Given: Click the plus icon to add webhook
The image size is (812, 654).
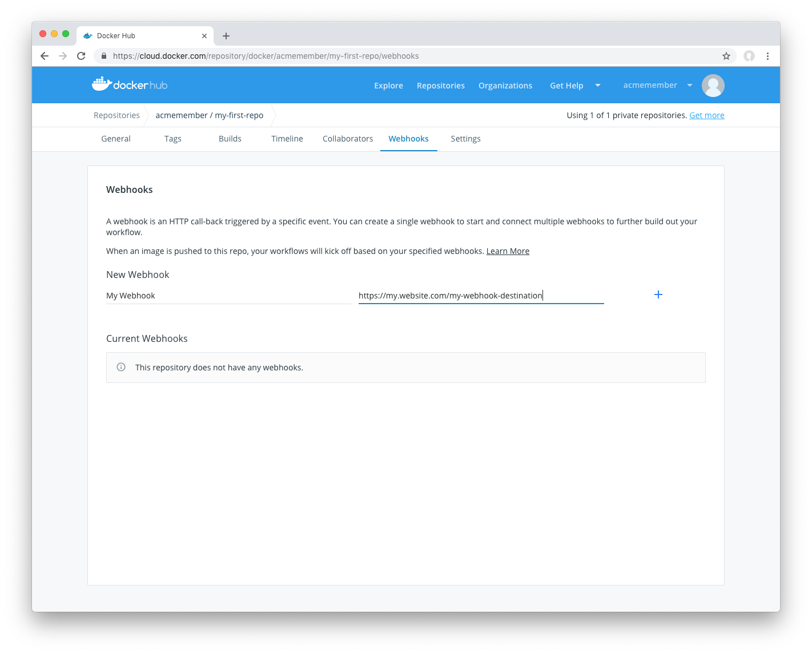Looking at the screenshot, I should [x=658, y=294].
